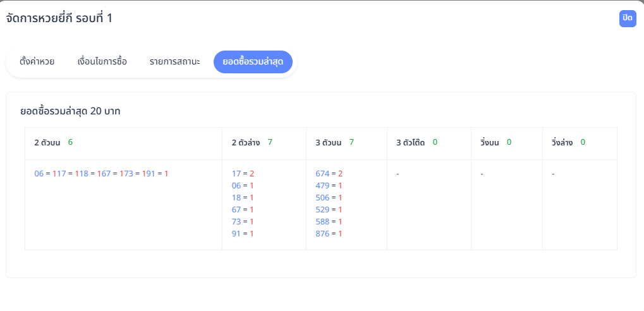The height and width of the screenshot is (311, 644).
Task: Click the active ยอดซื้อรวมล่าสุด tab
Action: (253, 62)
